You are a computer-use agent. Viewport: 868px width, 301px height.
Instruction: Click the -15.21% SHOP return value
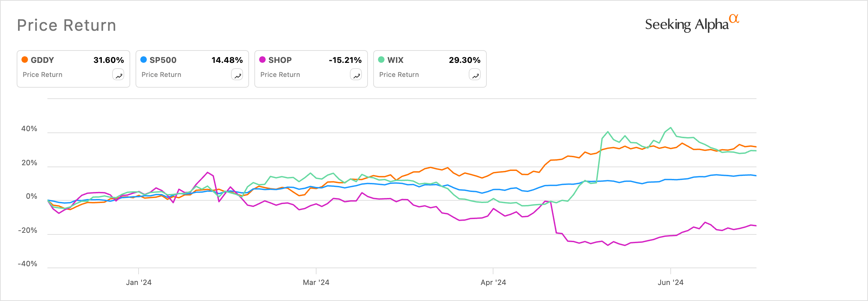pos(345,60)
